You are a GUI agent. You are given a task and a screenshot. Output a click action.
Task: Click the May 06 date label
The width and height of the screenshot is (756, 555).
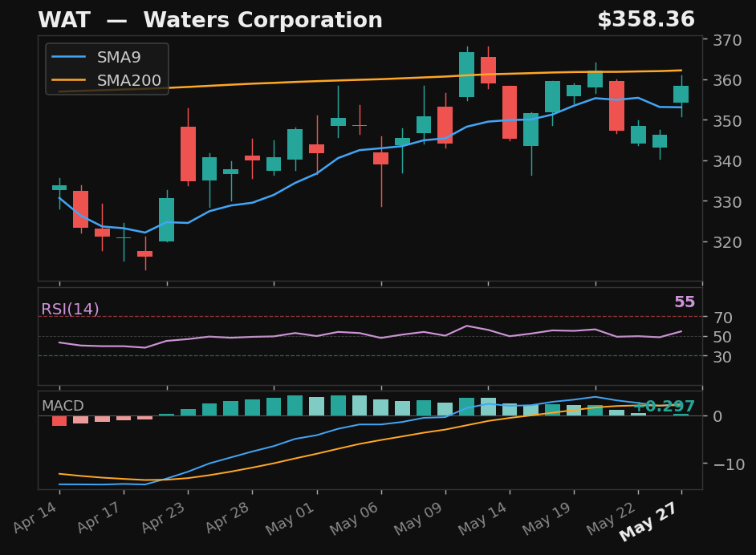coord(355,519)
